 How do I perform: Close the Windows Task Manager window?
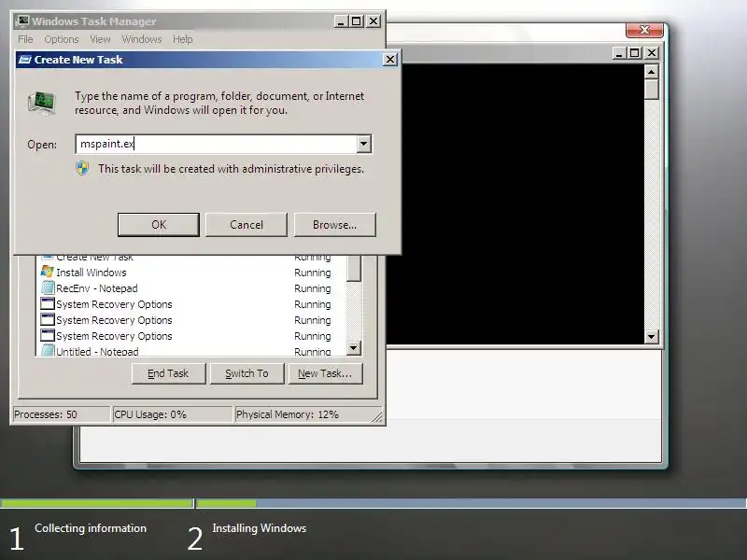pyautogui.click(x=373, y=21)
